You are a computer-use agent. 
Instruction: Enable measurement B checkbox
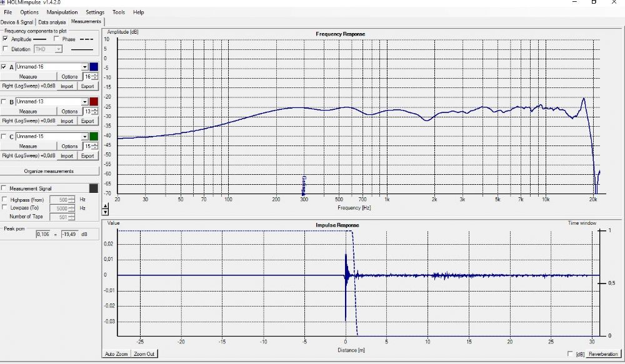pos(5,102)
